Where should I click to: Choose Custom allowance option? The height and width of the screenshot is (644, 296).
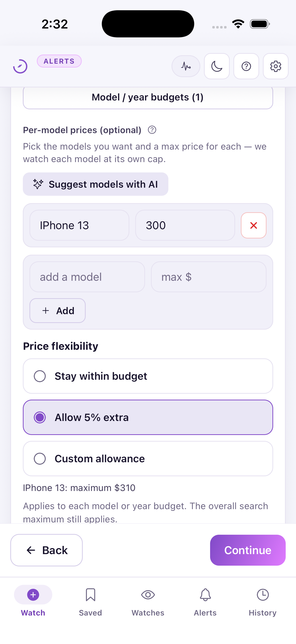click(x=148, y=459)
